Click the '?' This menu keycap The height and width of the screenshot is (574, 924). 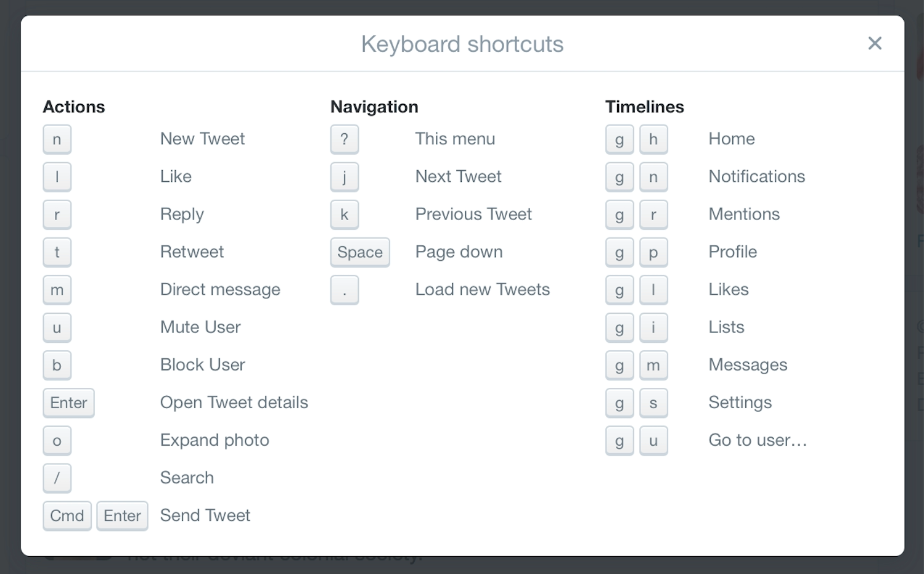point(344,139)
